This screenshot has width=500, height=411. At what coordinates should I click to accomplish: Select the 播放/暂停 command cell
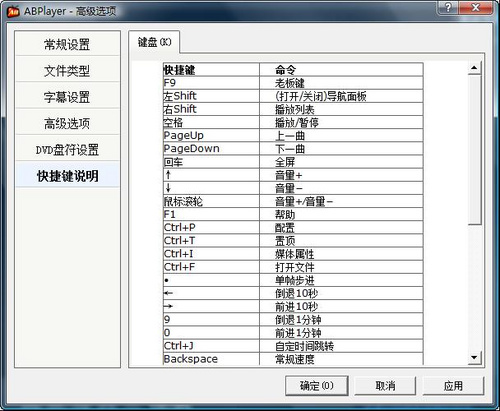[341, 122]
